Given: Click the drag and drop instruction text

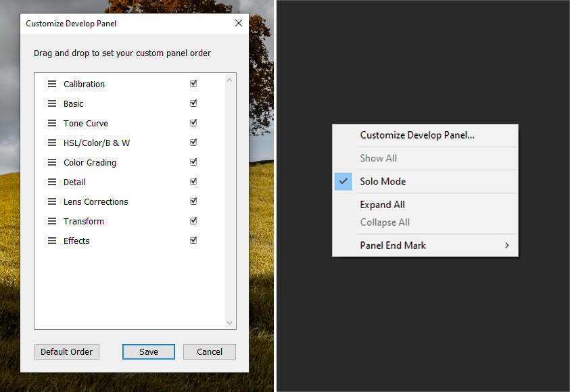Looking at the screenshot, I should point(122,53).
